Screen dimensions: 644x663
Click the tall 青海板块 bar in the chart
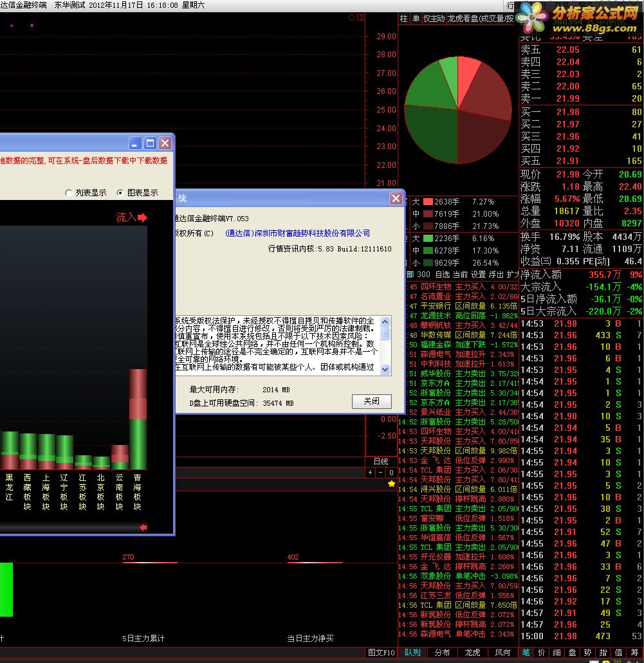138,419
